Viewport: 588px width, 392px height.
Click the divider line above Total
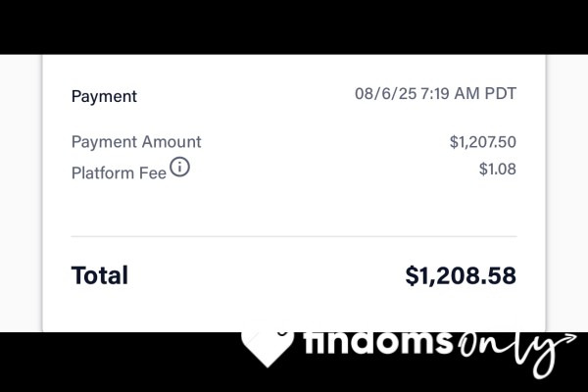[x=294, y=237]
